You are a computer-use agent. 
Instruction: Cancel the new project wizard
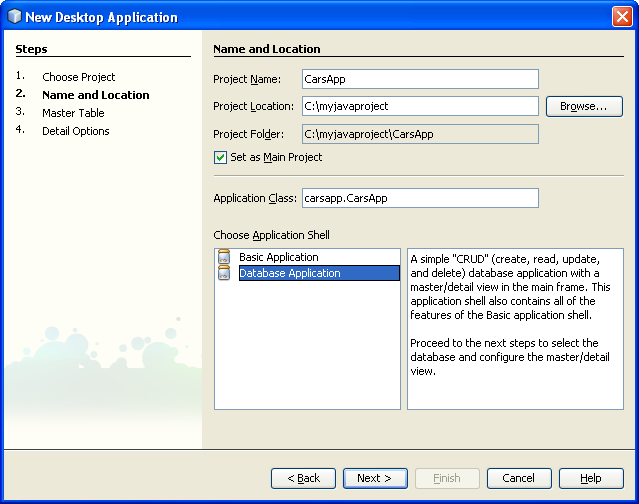(518, 478)
